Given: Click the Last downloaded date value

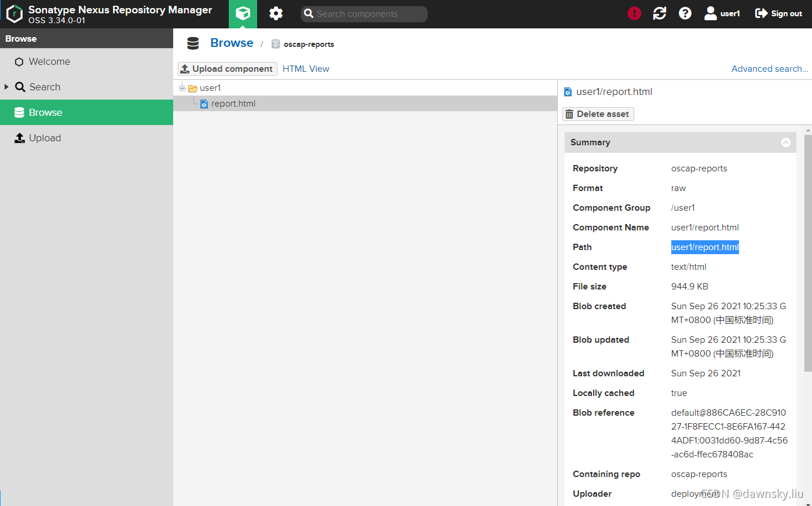Looking at the screenshot, I should point(706,373).
